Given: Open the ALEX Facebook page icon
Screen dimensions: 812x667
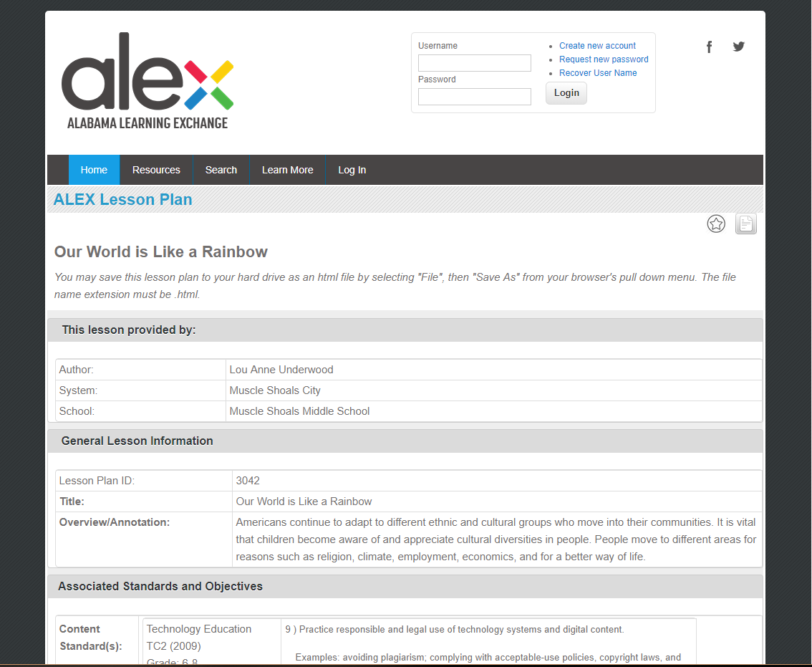Looking at the screenshot, I should pos(709,47).
